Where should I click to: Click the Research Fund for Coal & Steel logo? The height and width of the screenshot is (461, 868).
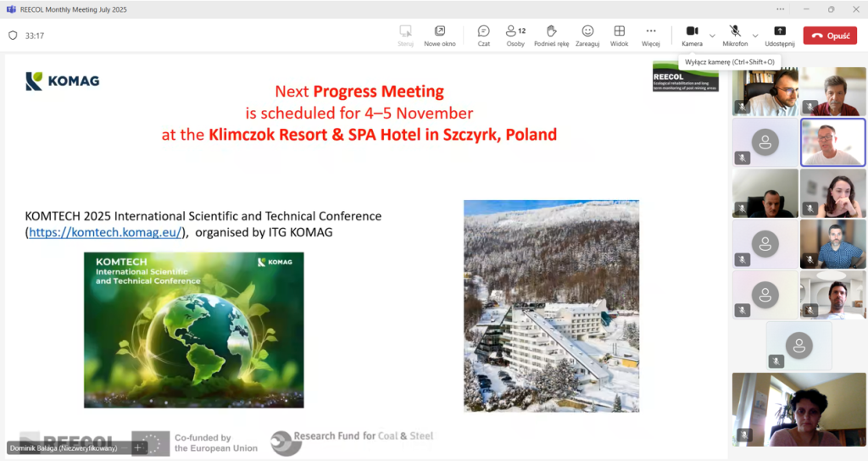point(352,442)
